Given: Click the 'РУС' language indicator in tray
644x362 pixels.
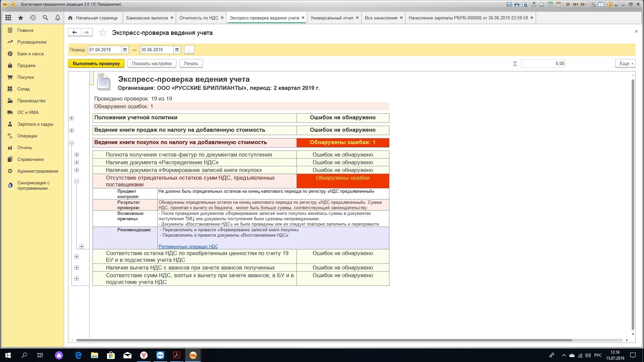Looking at the screenshot, I should click(x=598, y=355).
